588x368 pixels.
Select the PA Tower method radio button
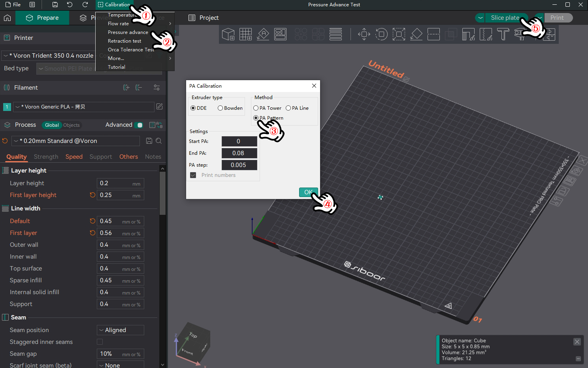tap(256, 108)
